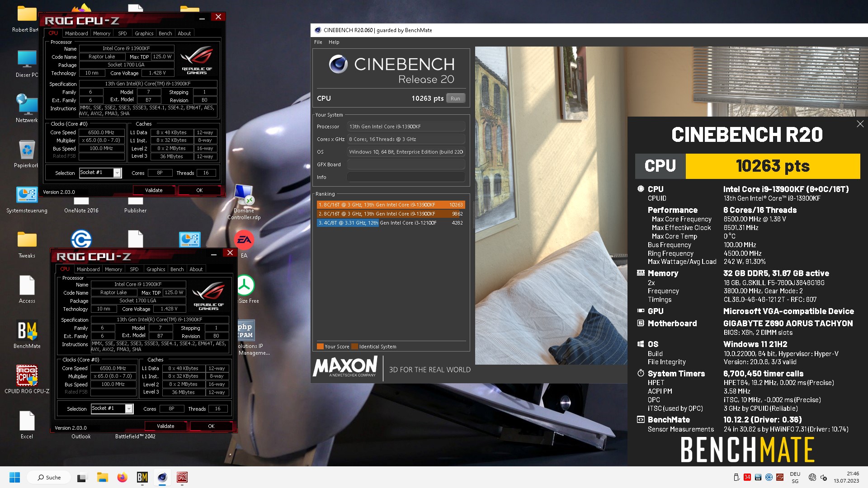Close the BenchMate result overlay with X
The image size is (868, 488).
[860, 124]
